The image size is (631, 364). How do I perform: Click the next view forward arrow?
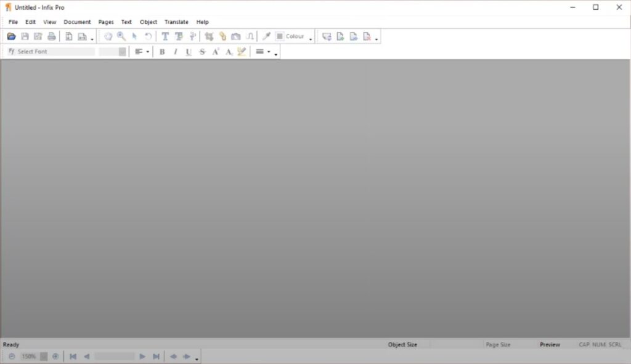click(187, 357)
